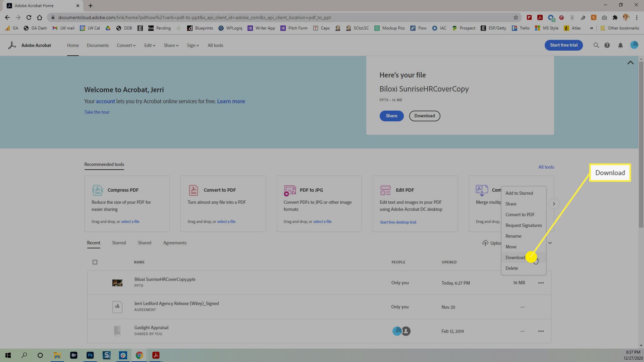The width and height of the screenshot is (644, 362).
Task: Click the Acrobat extension icon in browser toolbar
Action: pos(539,18)
